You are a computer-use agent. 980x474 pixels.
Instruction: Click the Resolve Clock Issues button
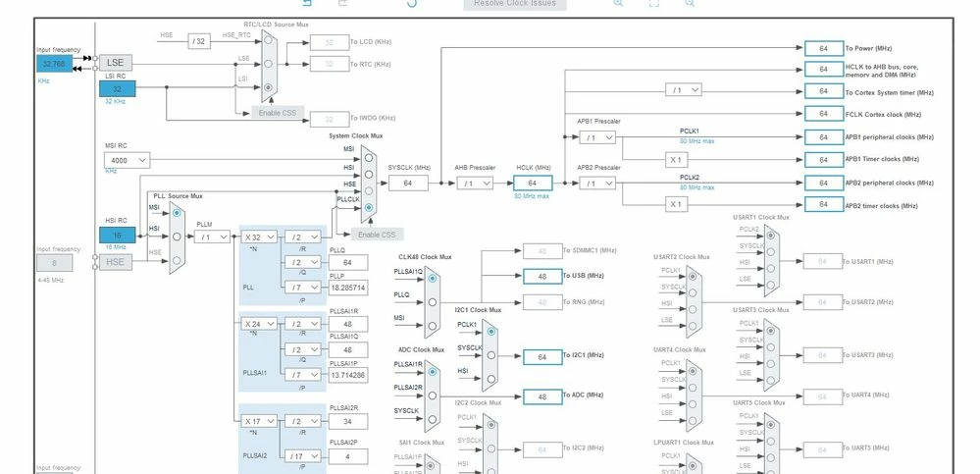tap(514, 4)
